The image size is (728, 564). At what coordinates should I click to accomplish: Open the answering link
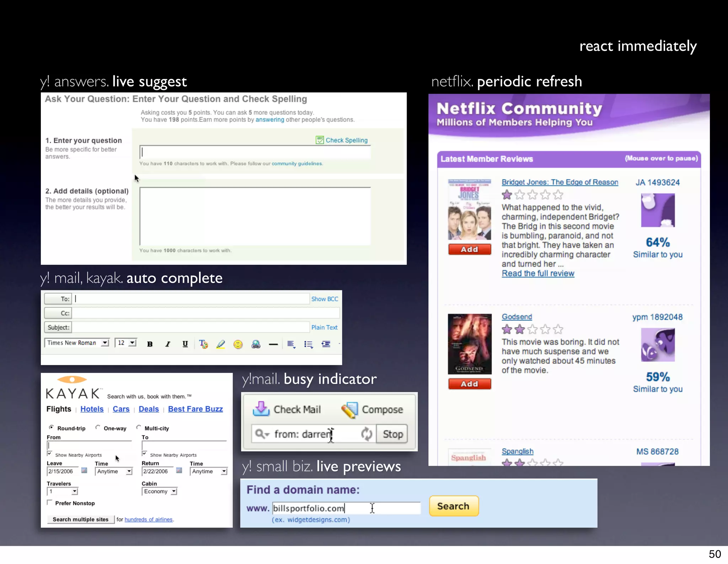(270, 120)
